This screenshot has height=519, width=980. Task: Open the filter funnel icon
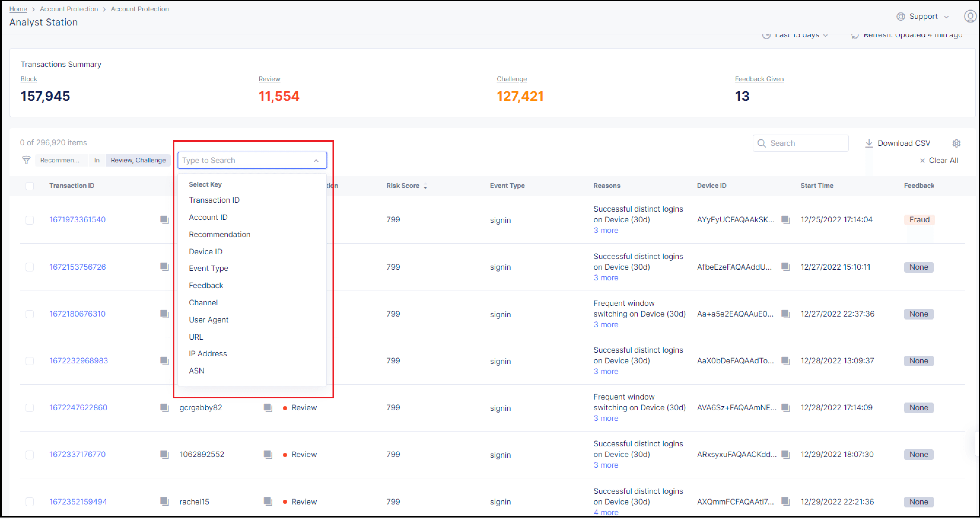tap(26, 160)
